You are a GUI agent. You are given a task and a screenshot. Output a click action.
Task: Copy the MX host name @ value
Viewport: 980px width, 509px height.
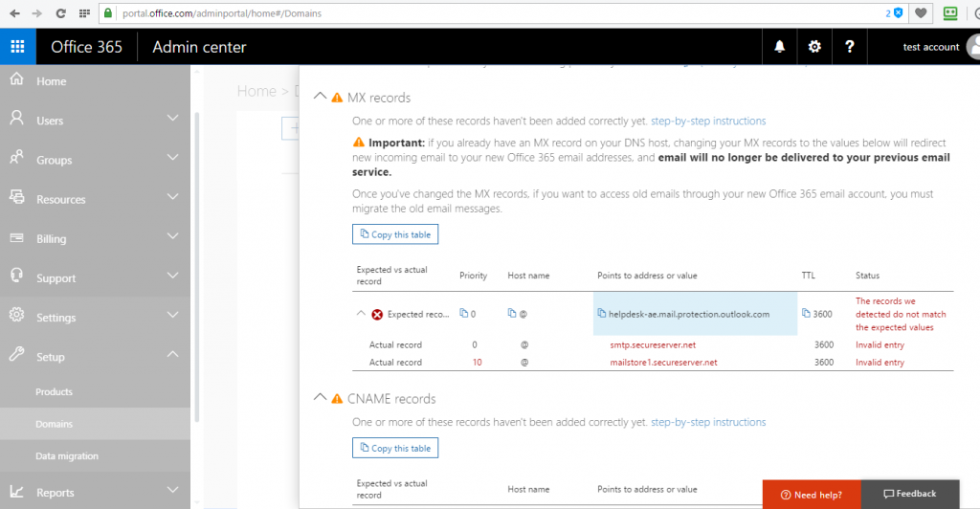pyautogui.click(x=512, y=314)
